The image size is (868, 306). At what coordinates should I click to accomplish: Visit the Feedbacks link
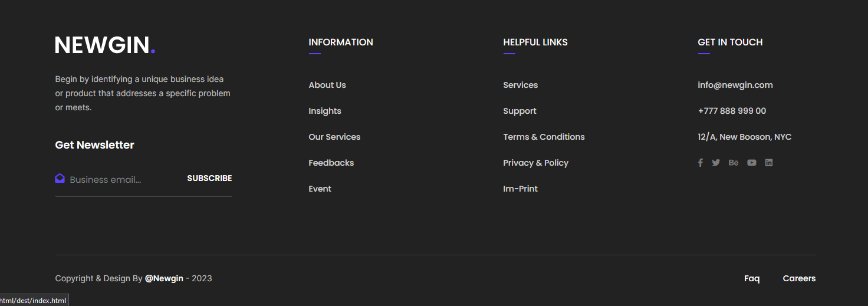[331, 163]
